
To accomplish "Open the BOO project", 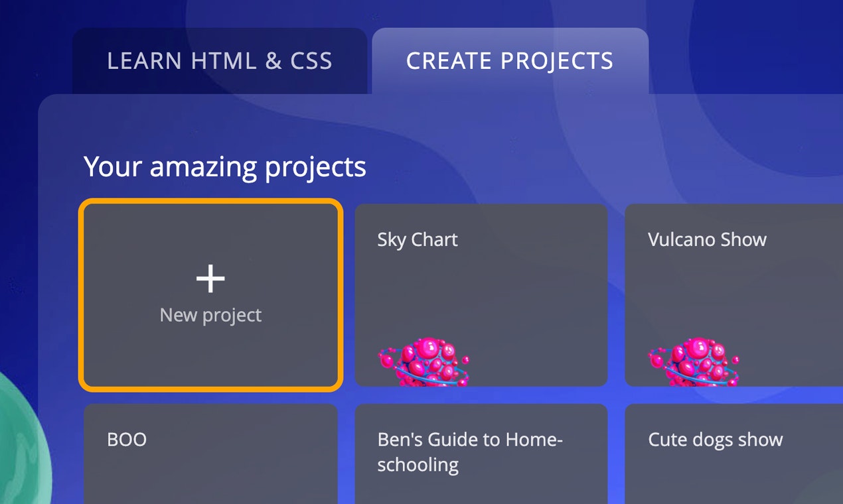I will click(210, 464).
